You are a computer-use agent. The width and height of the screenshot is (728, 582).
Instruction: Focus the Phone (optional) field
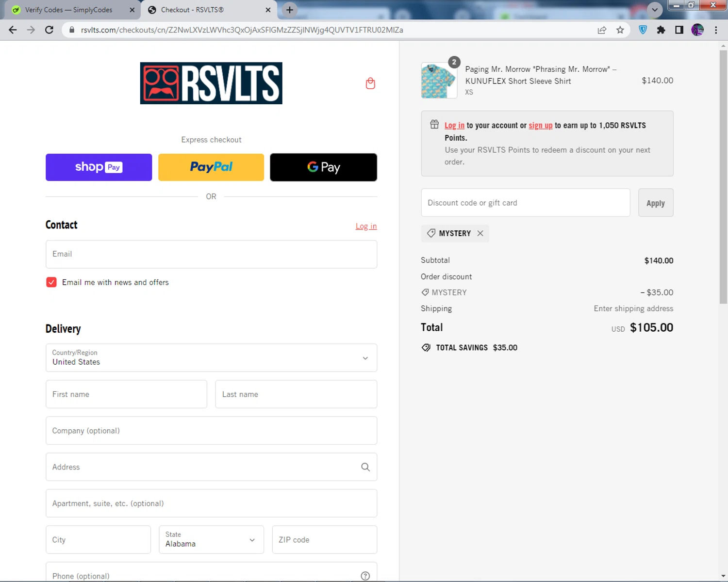tap(211, 572)
